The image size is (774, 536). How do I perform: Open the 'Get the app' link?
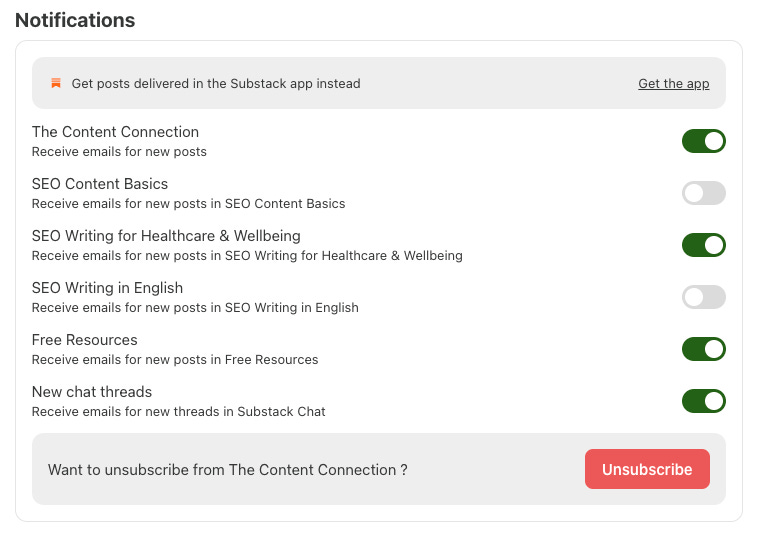[673, 84]
